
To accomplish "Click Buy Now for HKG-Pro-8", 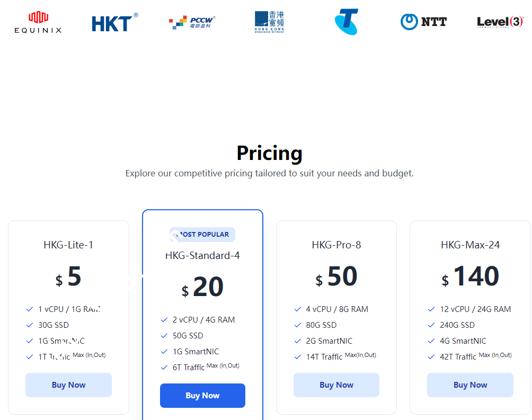I will (x=336, y=385).
